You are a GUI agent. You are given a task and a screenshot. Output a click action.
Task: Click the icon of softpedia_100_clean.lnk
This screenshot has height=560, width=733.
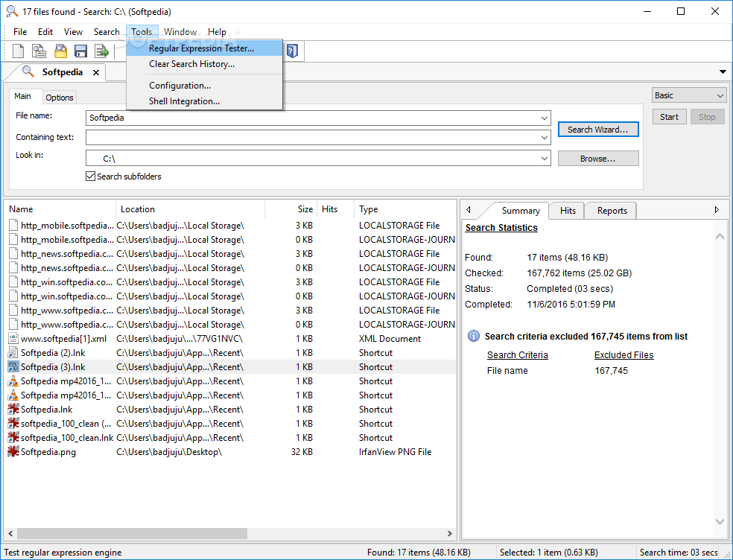click(13, 438)
